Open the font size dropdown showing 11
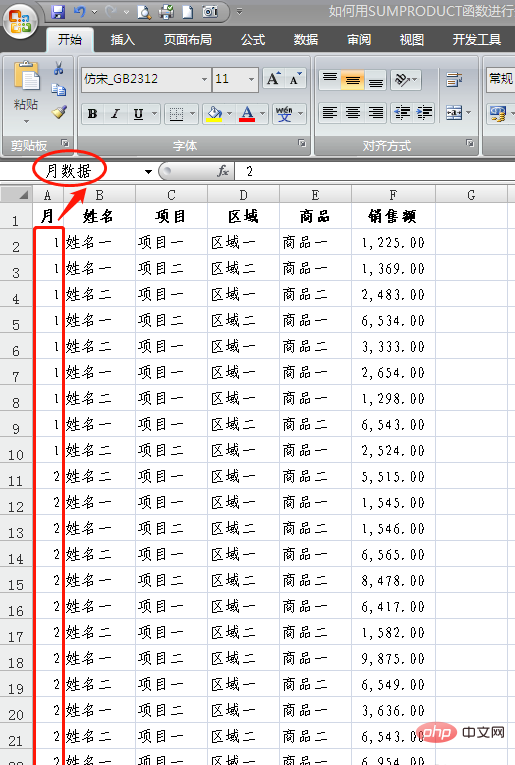Image resolution: width=515 pixels, height=765 pixels. point(251,79)
